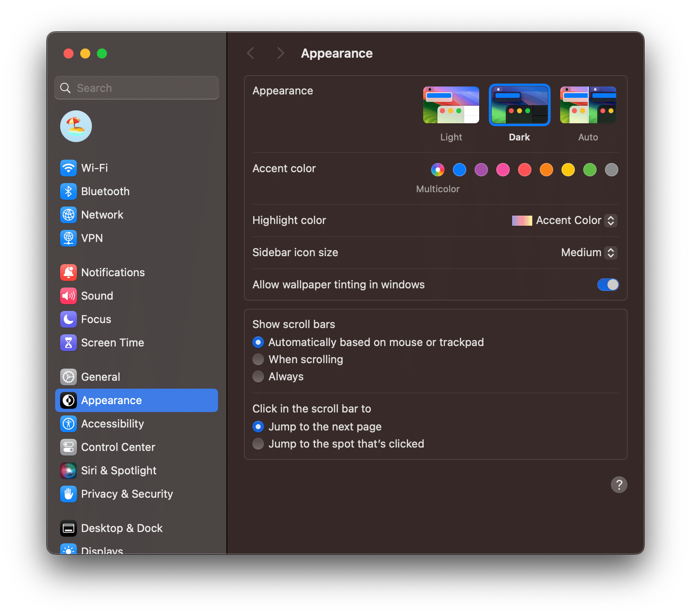Pick the purple accent color
This screenshot has height=616, width=691.
[481, 170]
